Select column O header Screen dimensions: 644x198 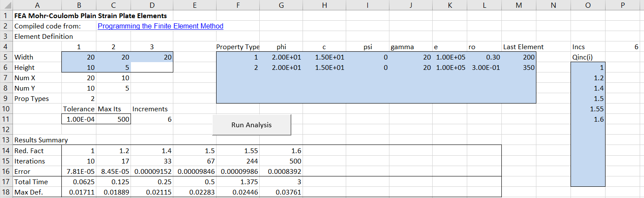(x=588, y=5)
